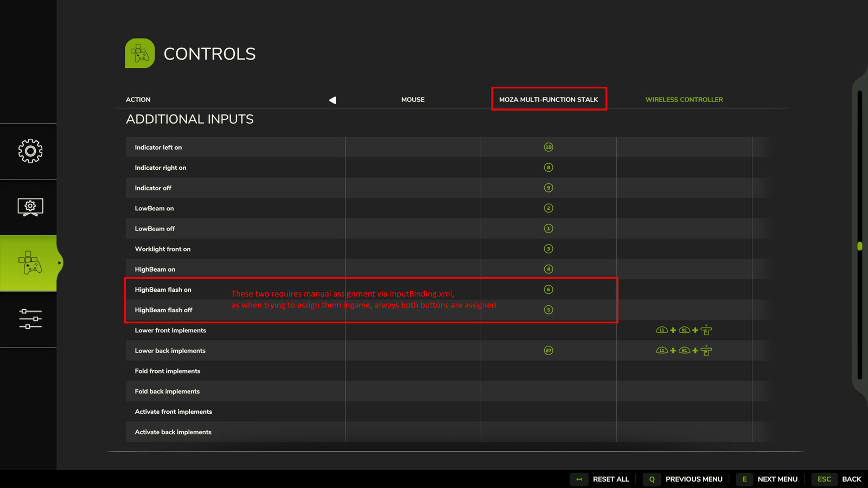Click the E key icon before NEXT MENU

coord(744,479)
